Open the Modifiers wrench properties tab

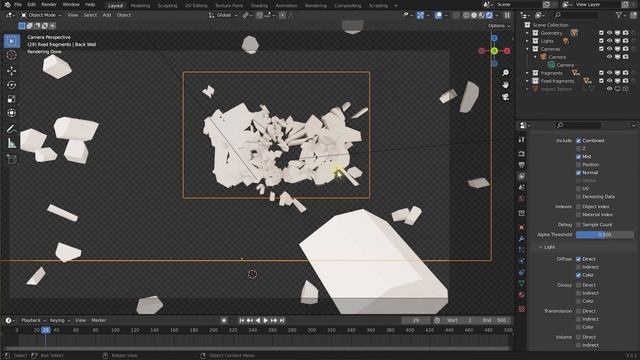click(521, 238)
